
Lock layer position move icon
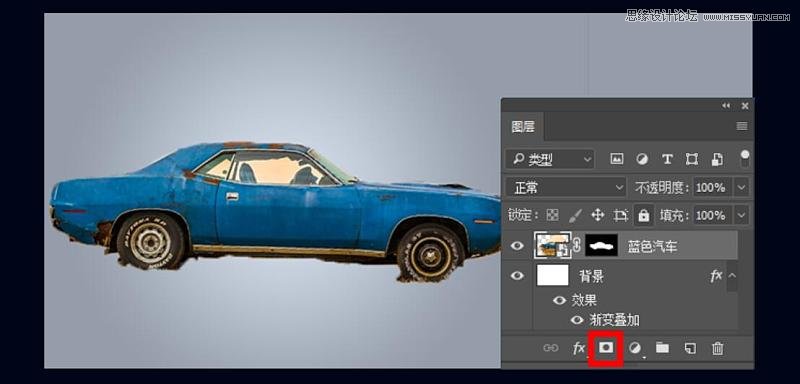597,215
